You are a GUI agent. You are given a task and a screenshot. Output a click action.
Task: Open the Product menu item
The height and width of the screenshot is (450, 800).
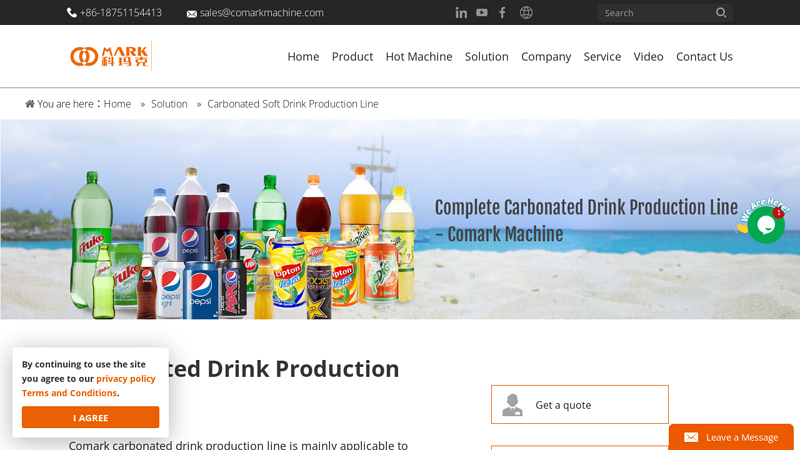[x=353, y=56]
